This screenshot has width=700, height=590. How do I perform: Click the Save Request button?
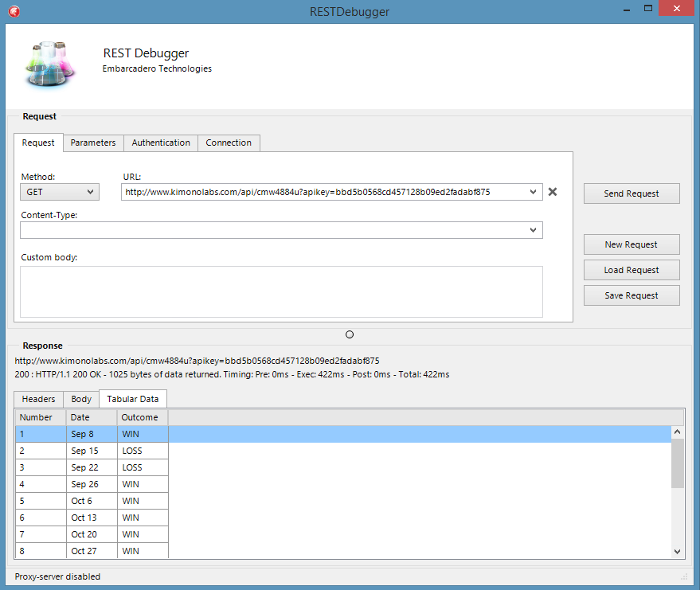click(x=632, y=295)
